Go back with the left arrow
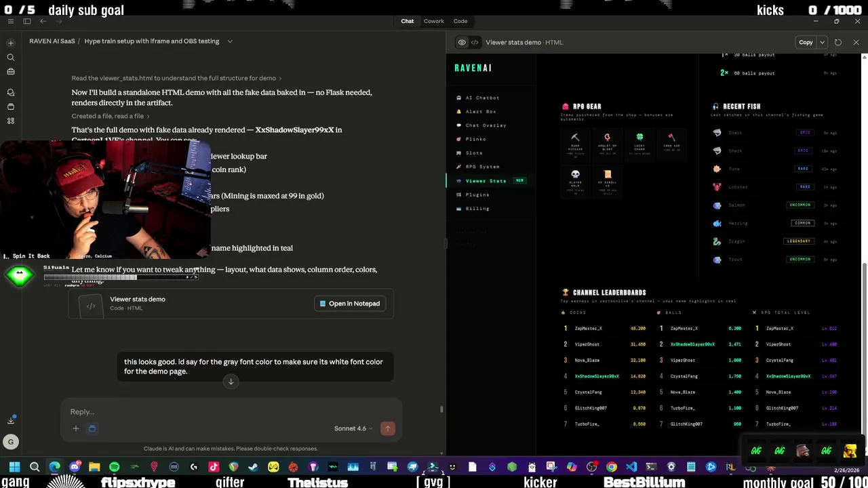This screenshot has width=868, height=488. [43, 21]
